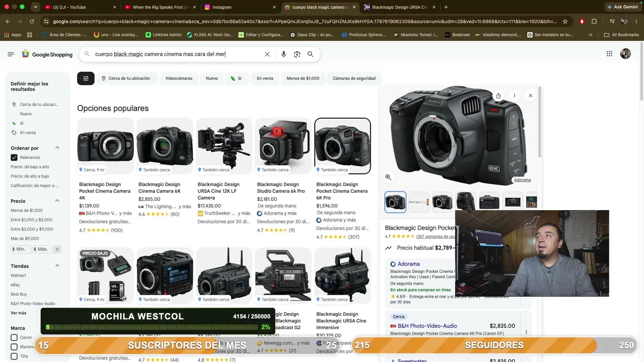Go back to the previous page
Screen dimensions: 644x362
(8, 22)
